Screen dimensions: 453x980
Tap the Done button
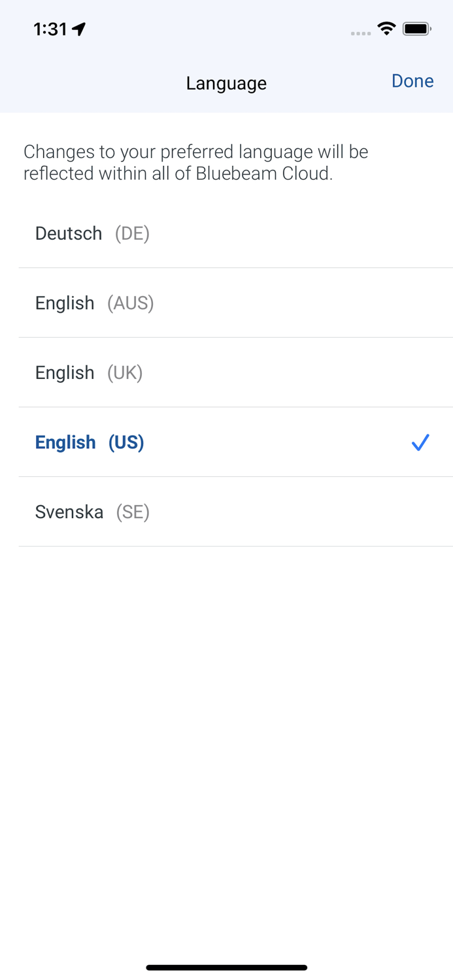[412, 81]
